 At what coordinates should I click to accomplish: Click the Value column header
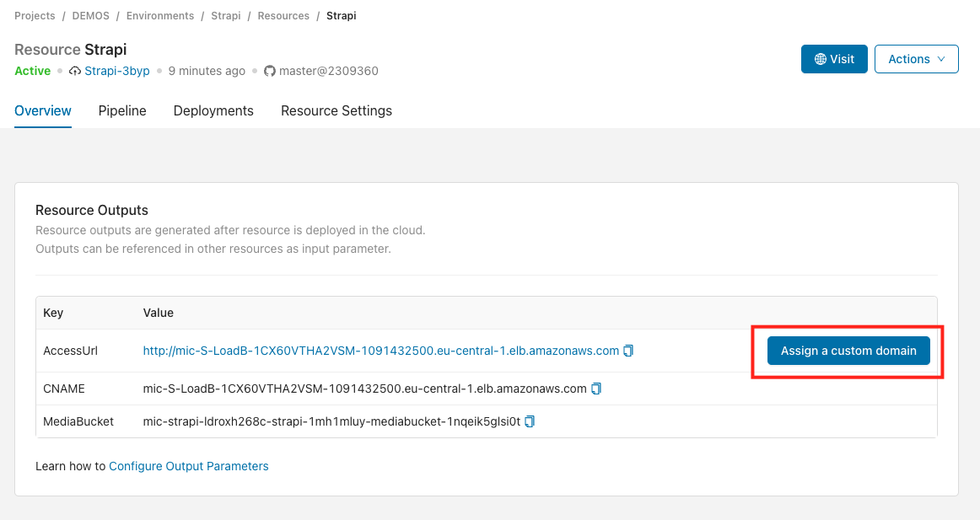click(x=158, y=313)
